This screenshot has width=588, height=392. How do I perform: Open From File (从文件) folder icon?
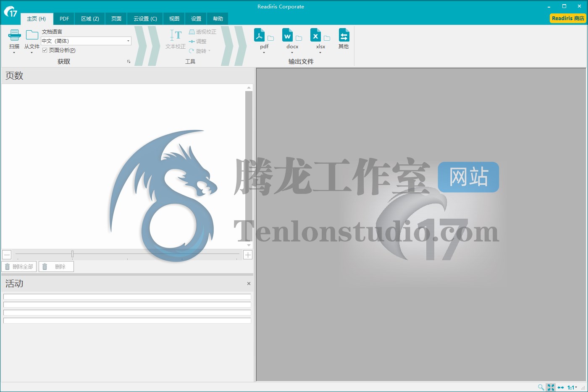click(32, 35)
